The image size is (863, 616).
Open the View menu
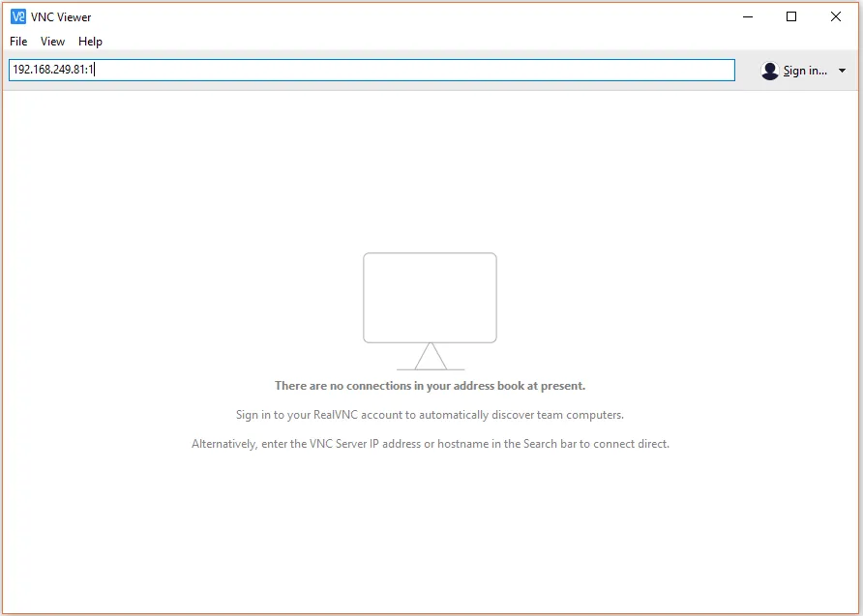click(52, 42)
